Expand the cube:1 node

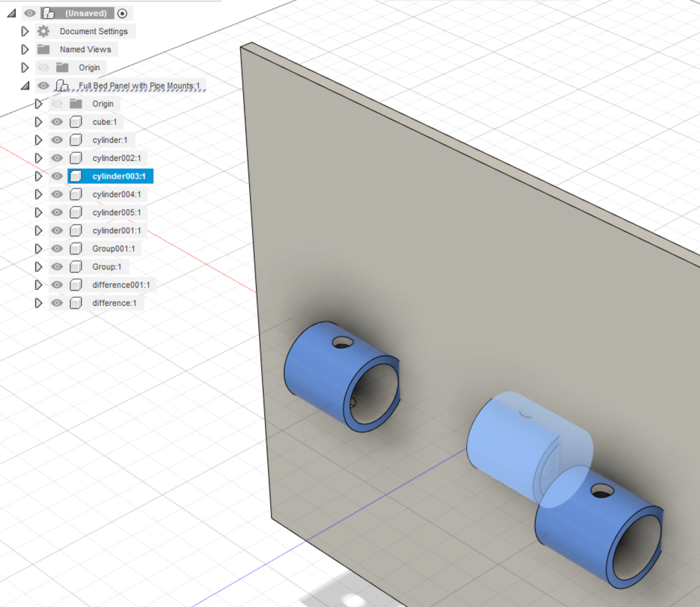(x=38, y=122)
